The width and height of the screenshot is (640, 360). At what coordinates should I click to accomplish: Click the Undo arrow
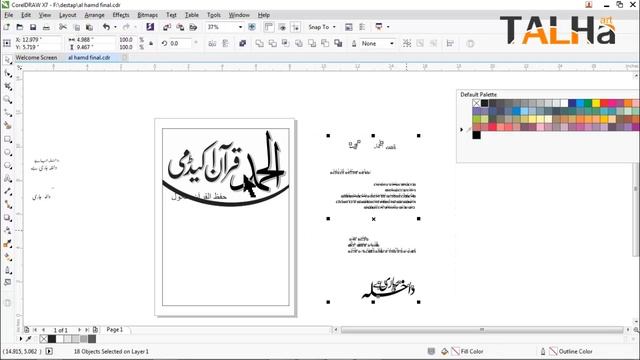point(106,27)
